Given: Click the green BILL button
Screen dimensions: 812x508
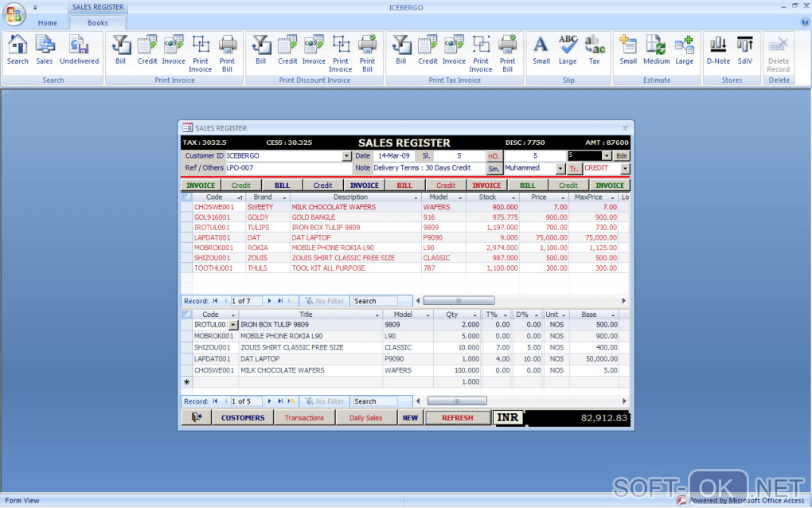Looking at the screenshot, I should pyautogui.click(x=528, y=186).
